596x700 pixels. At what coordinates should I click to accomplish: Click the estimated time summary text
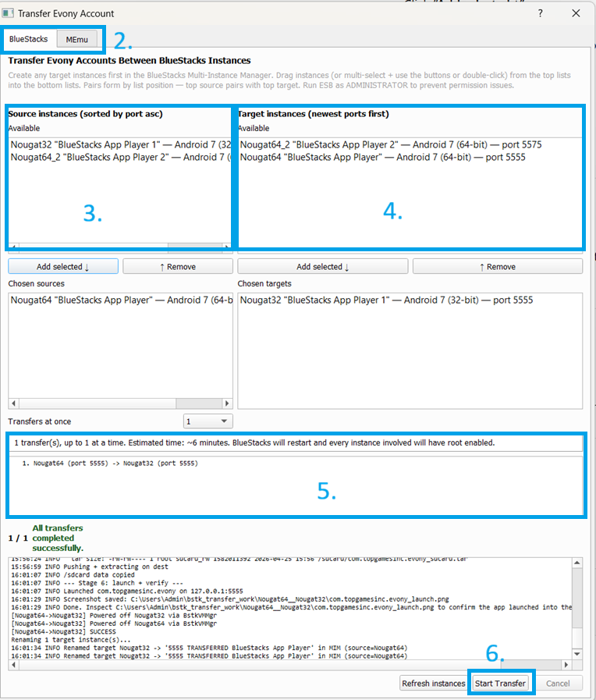click(x=254, y=442)
